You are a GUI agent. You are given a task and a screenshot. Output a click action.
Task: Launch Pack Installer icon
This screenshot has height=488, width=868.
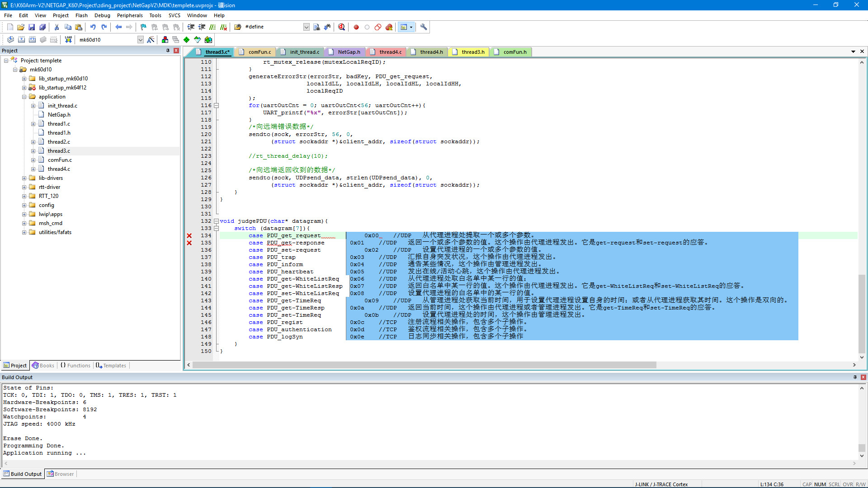click(208, 40)
